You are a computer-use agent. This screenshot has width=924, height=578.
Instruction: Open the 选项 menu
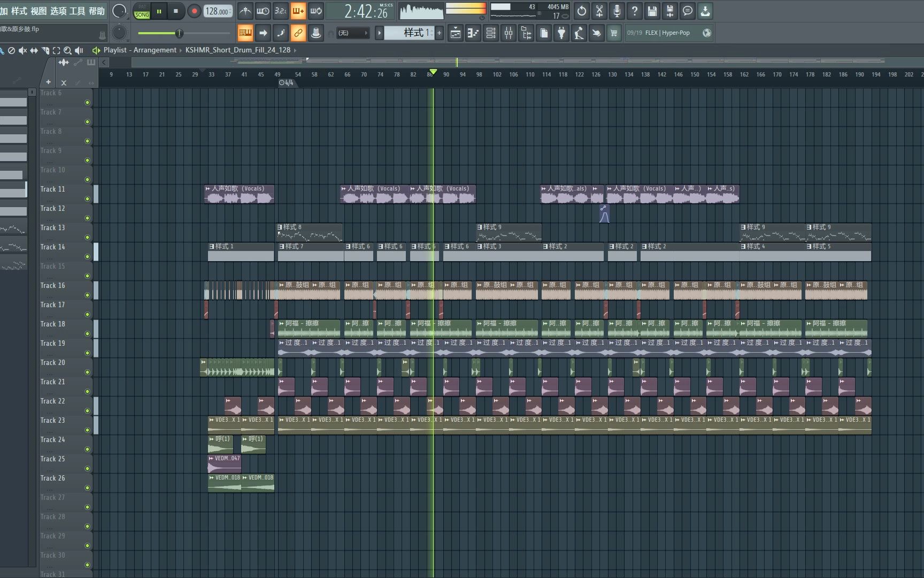pyautogui.click(x=58, y=11)
